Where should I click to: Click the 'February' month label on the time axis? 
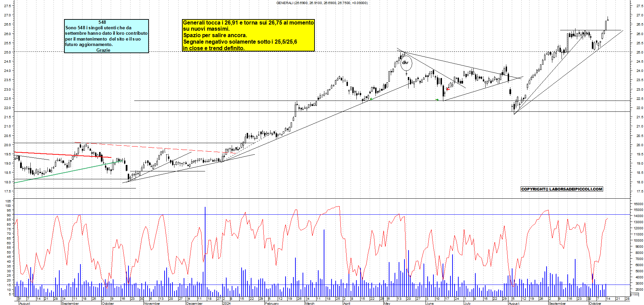tap(272, 303)
